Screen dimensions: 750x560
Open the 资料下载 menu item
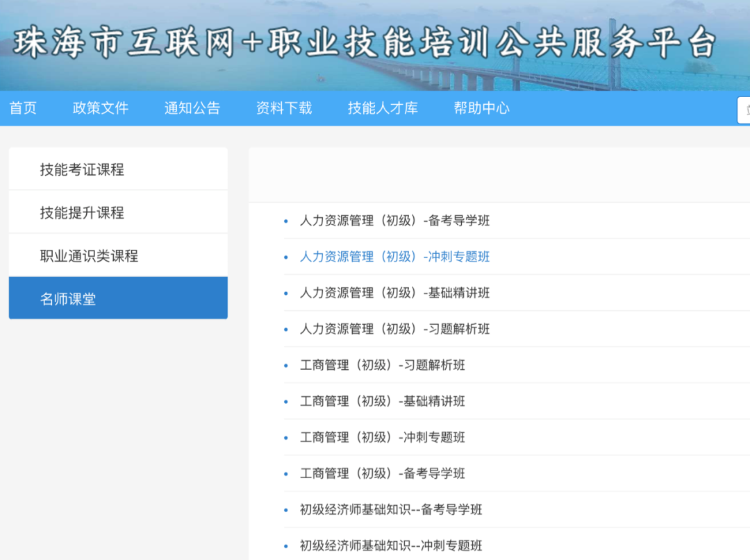[x=284, y=108]
